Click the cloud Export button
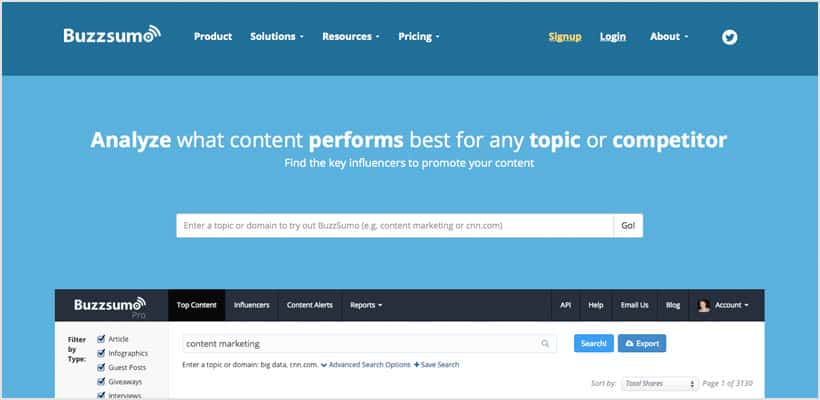Image resolution: width=820 pixels, height=400 pixels. click(642, 344)
